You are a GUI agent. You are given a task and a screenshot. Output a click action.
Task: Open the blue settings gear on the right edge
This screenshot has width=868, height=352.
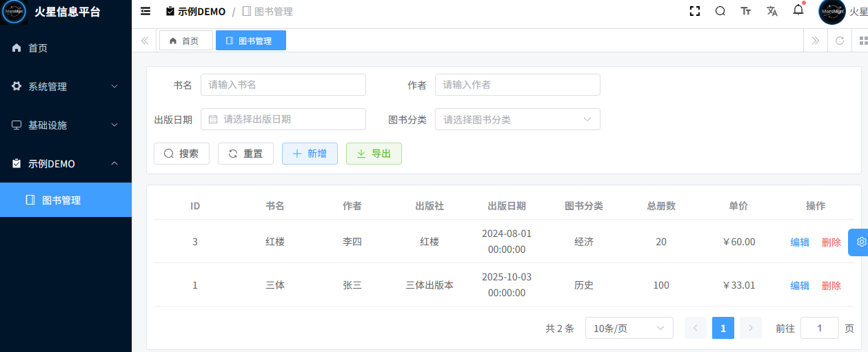pyautogui.click(x=860, y=242)
